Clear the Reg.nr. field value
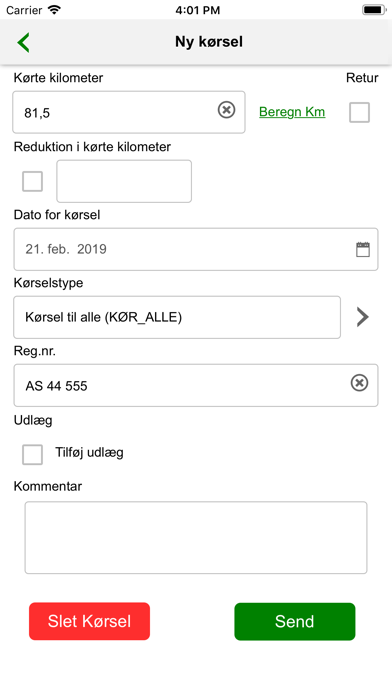Image resolution: width=392 pixels, height=696 pixels. tap(360, 383)
